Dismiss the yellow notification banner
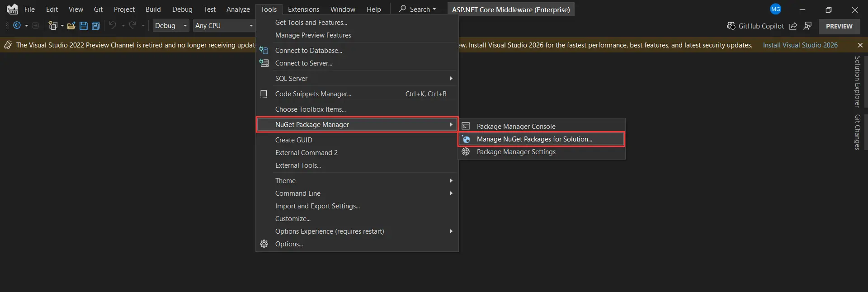 coord(860,45)
